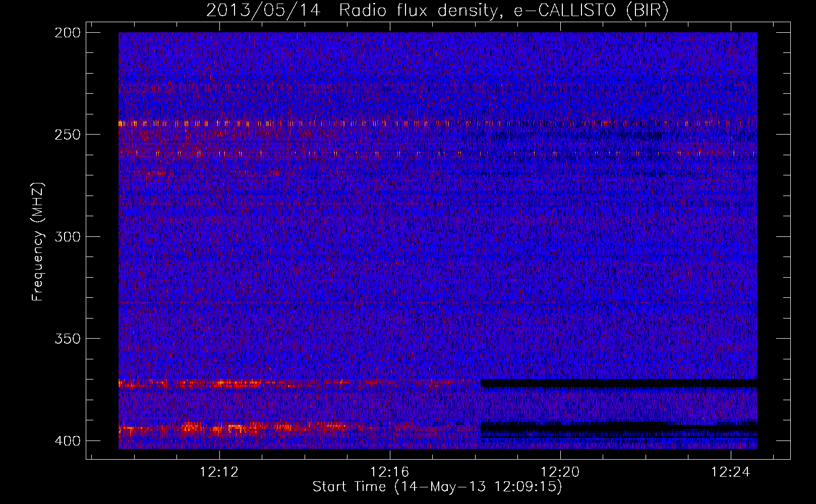Viewport: 816px width, 504px height.
Task: Select the 'Frequency (MHZ)' axis label
Action: point(38,242)
